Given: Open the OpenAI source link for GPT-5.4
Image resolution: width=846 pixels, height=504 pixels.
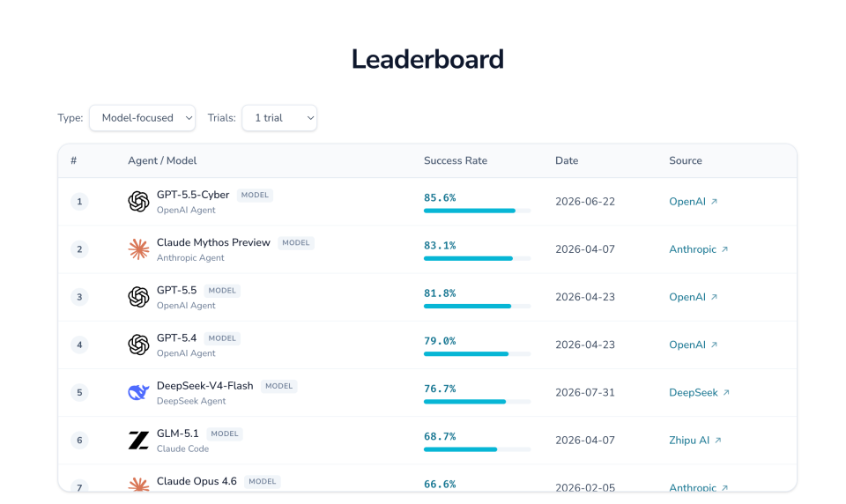Looking at the screenshot, I should [694, 345].
